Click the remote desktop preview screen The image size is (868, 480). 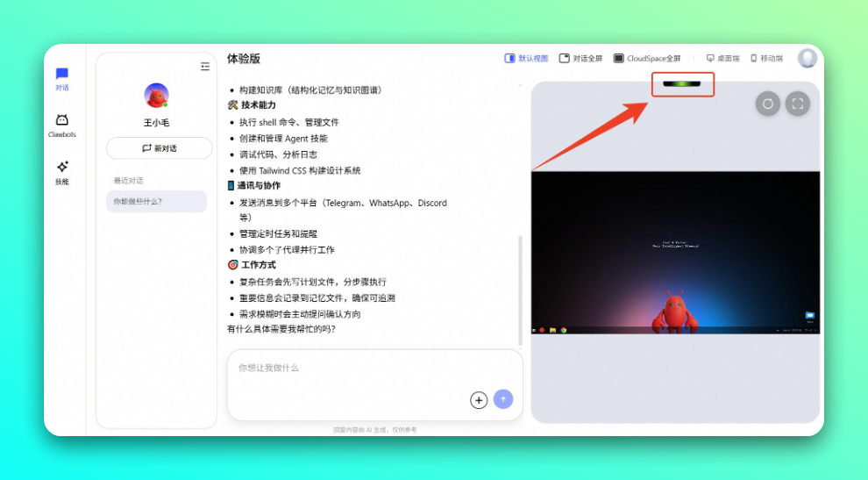675,253
